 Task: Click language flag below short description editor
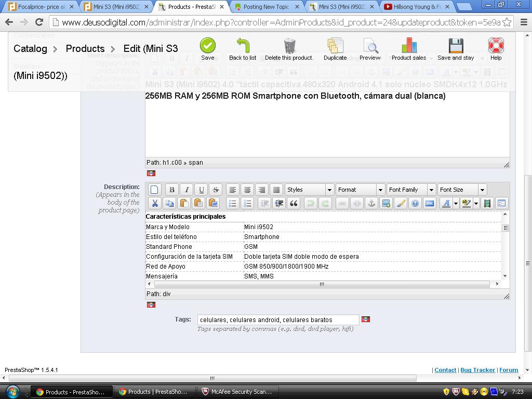coord(151,174)
